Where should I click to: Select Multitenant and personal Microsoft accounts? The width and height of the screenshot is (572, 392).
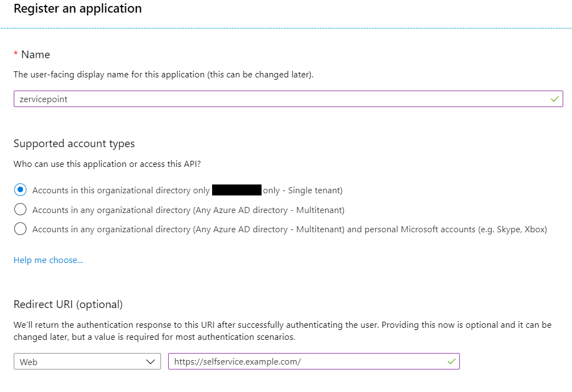pyautogui.click(x=20, y=229)
